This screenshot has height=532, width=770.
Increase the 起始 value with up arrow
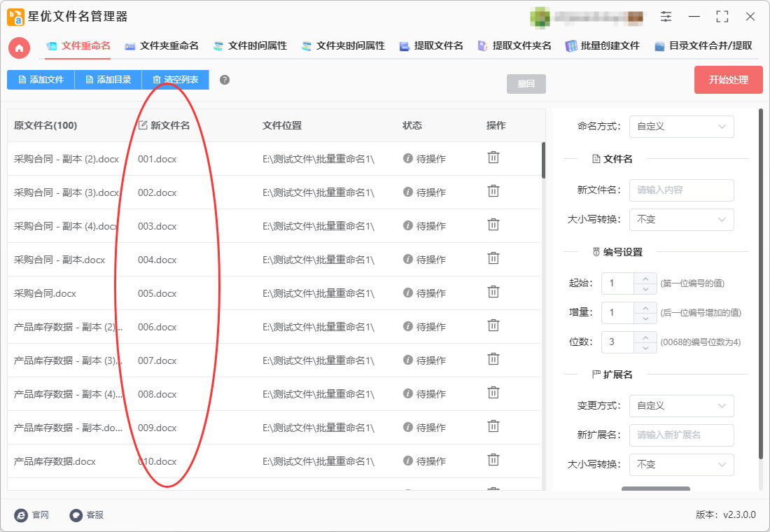pyautogui.click(x=645, y=278)
